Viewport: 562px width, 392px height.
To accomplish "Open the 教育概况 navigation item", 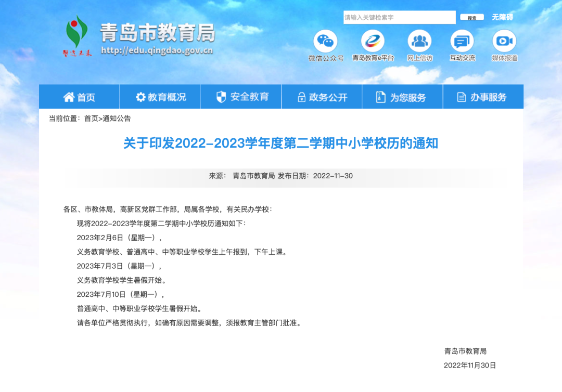I will coord(160,97).
